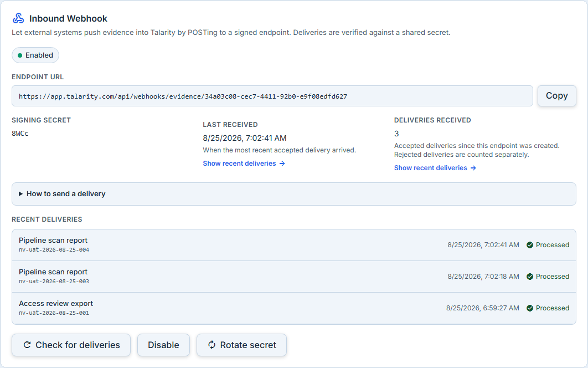Click the Processed label of delivery 001
Viewport: 588px width, 368px height.
click(553, 308)
